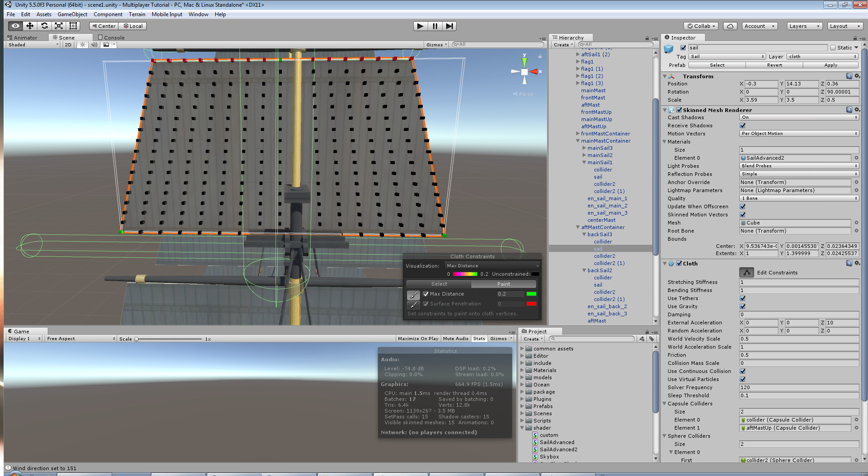Toggle the Use Gravity checkbox

(742, 306)
